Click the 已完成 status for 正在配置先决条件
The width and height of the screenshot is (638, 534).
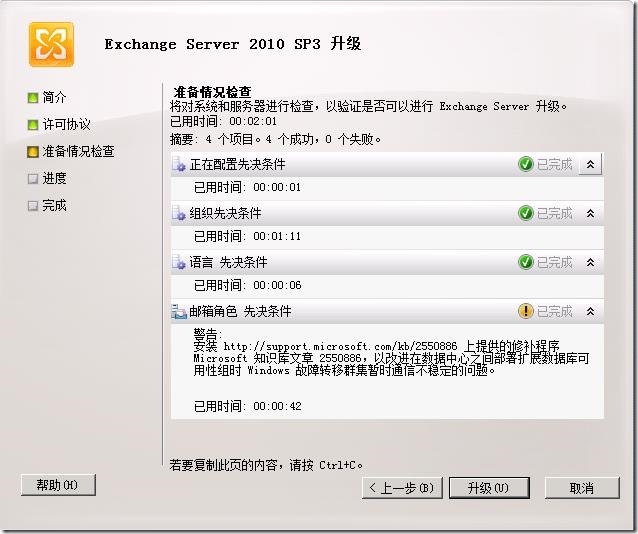tap(555, 164)
